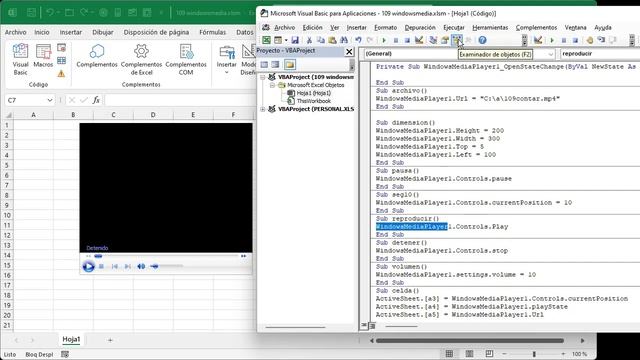Open the Name Box dropdown showing C7
The height and width of the screenshot is (360, 640).
coord(50,100)
